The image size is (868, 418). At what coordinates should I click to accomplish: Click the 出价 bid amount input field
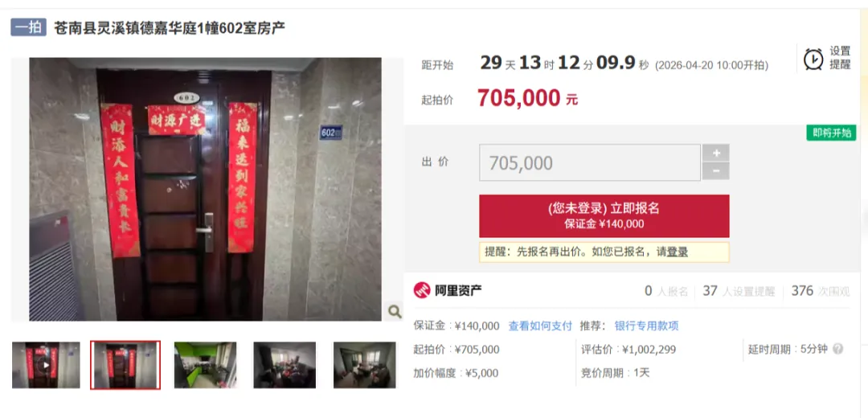(590, 162)
